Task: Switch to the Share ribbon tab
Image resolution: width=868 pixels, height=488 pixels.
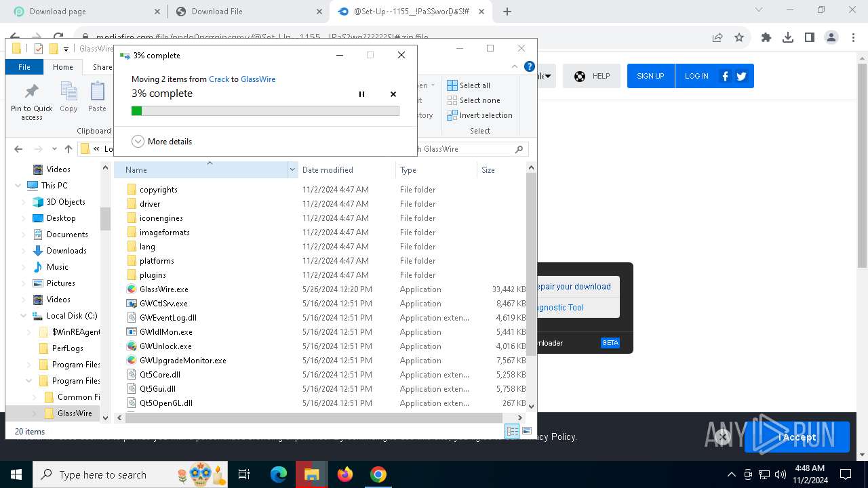Action: pyautogui.click(x=102, y=67)
